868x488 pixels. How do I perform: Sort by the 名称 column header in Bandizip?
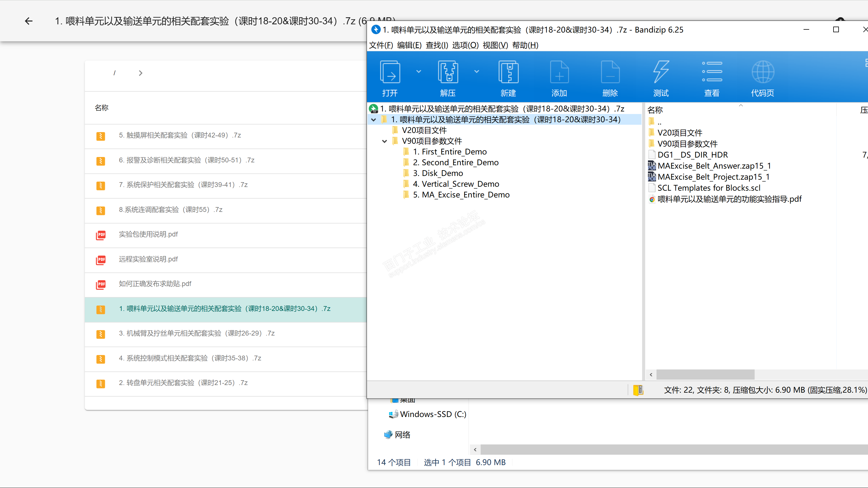click(655, 110)
